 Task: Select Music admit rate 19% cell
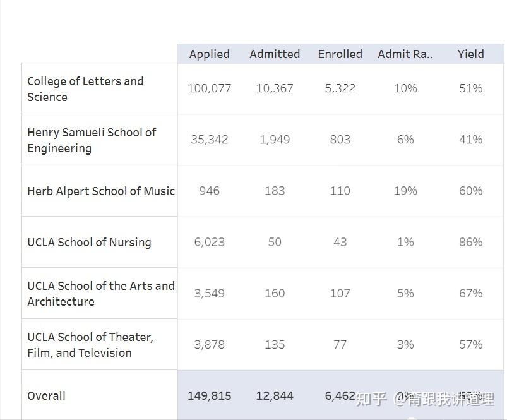405,191
